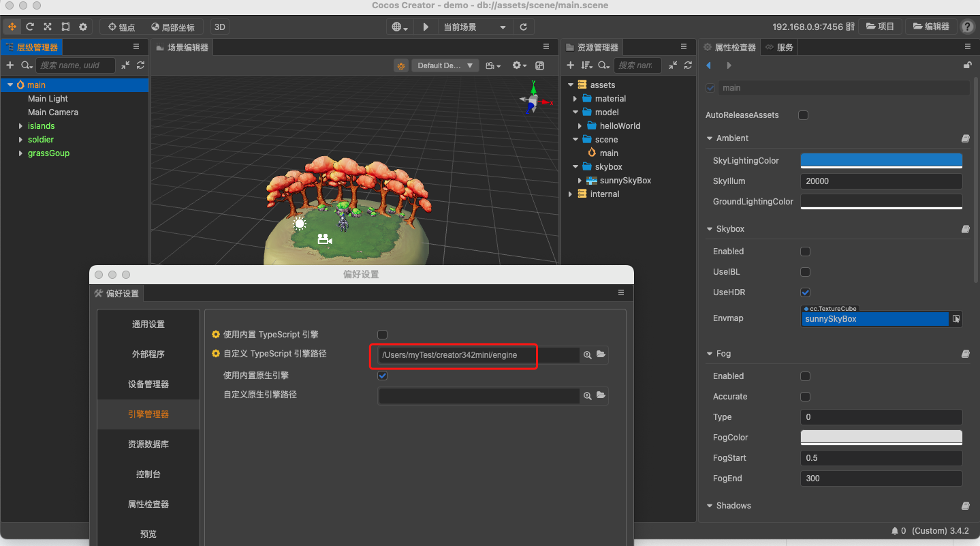Screen dimensions: 980x546
Task: Refresh the assets panel
Action: 688,65
